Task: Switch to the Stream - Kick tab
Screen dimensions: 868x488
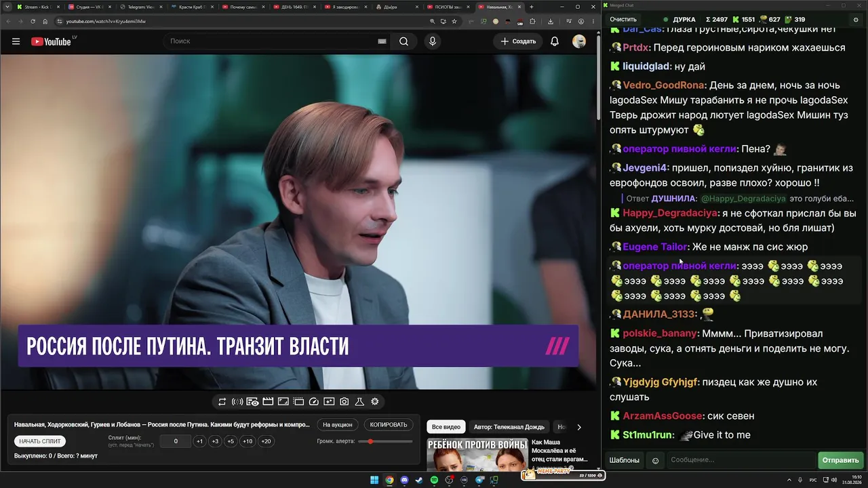Action: [x=38, y=7]
